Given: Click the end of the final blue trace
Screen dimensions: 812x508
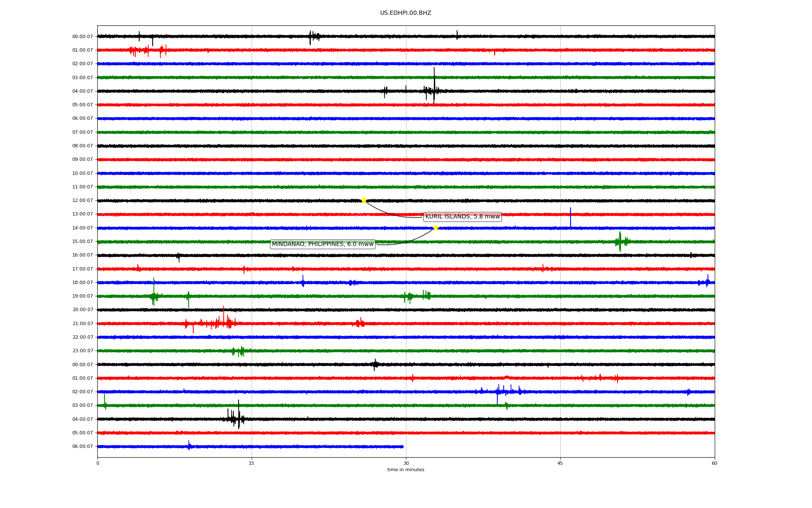Looking at the screenshot, I should [403, 447].
